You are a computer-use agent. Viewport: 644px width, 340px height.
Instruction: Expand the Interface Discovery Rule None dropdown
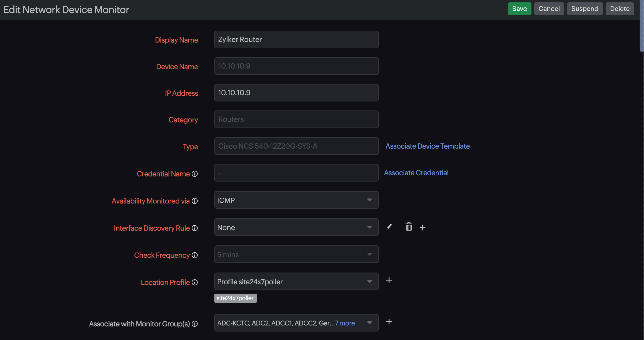click(x=296, y=227)
